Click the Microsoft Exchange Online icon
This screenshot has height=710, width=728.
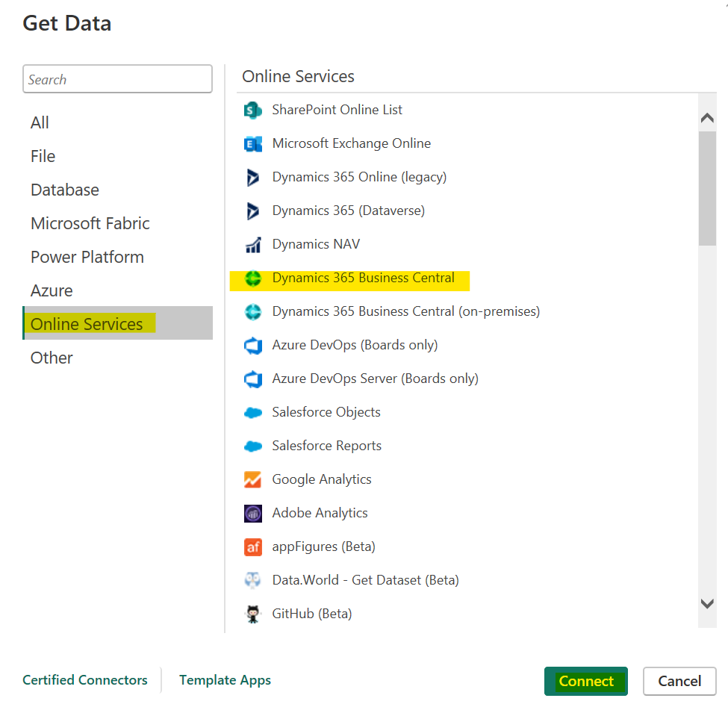click(253, 144)
